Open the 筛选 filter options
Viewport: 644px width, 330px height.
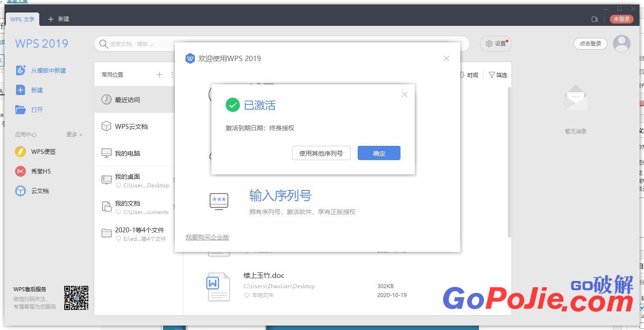tap(498, 75)
